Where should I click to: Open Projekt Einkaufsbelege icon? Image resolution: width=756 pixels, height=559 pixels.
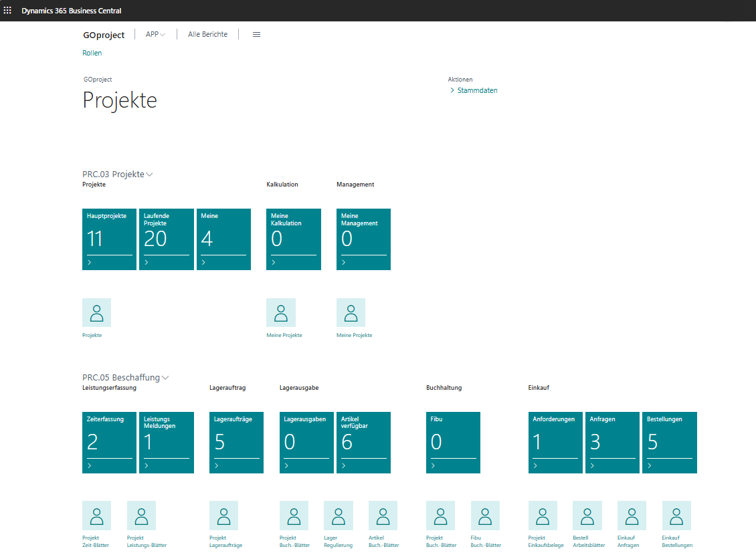543,516
